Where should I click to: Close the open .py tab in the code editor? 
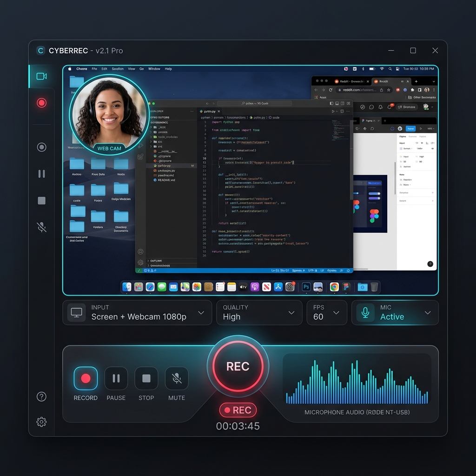219,112
